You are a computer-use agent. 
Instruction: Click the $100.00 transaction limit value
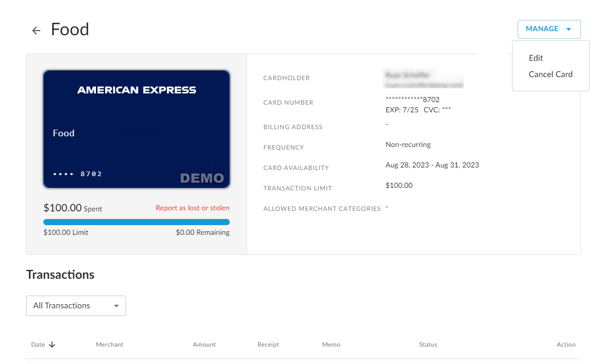pos(399,185)
